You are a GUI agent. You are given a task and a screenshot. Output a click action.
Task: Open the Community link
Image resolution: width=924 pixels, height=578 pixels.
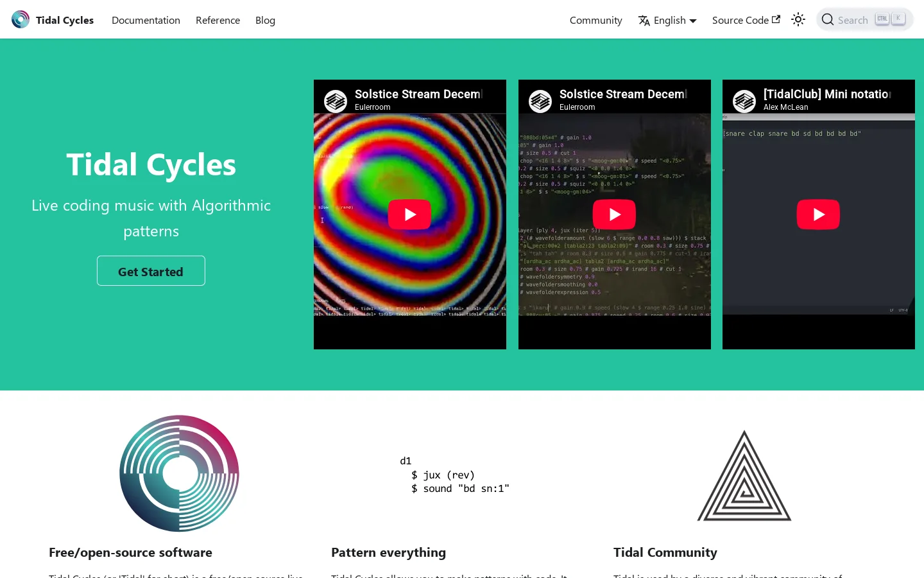[595, 20]
